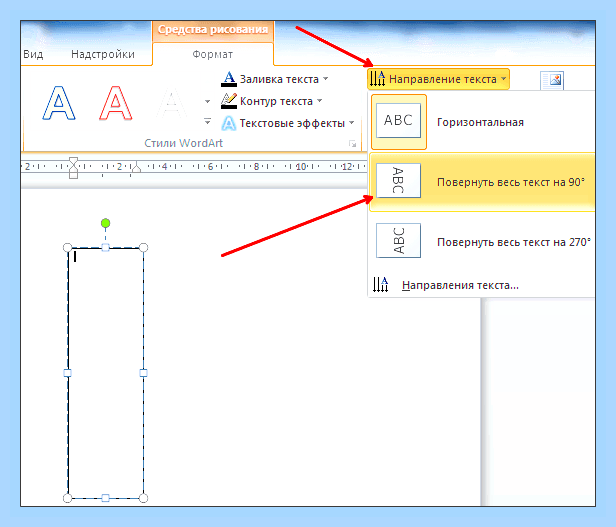Click the ABC rotated 90° preview icon
616x527 pixels.
[398, 180]
